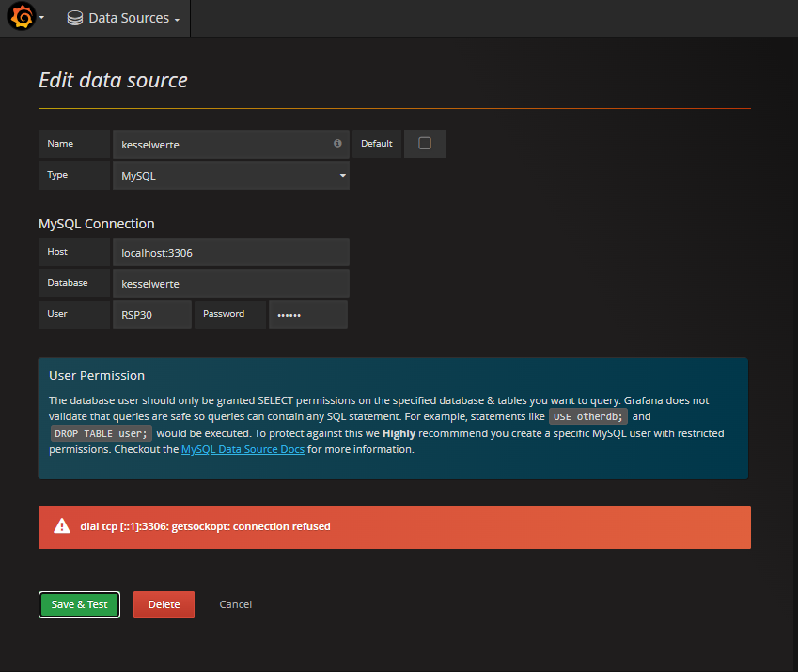Click the DROP TABLE user; code snippet
798x672 pixels.
pos(101,433)
